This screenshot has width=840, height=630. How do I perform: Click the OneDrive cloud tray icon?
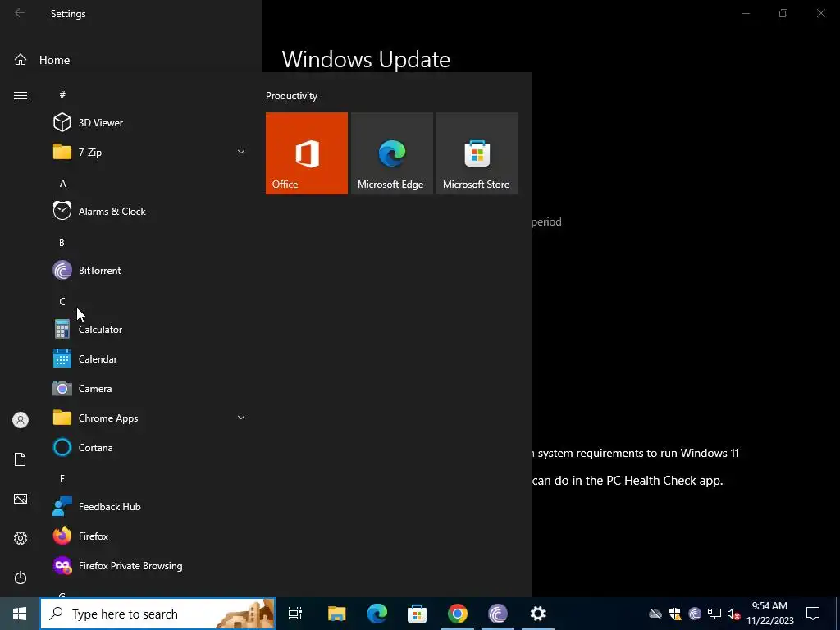(x=655, y=614)
